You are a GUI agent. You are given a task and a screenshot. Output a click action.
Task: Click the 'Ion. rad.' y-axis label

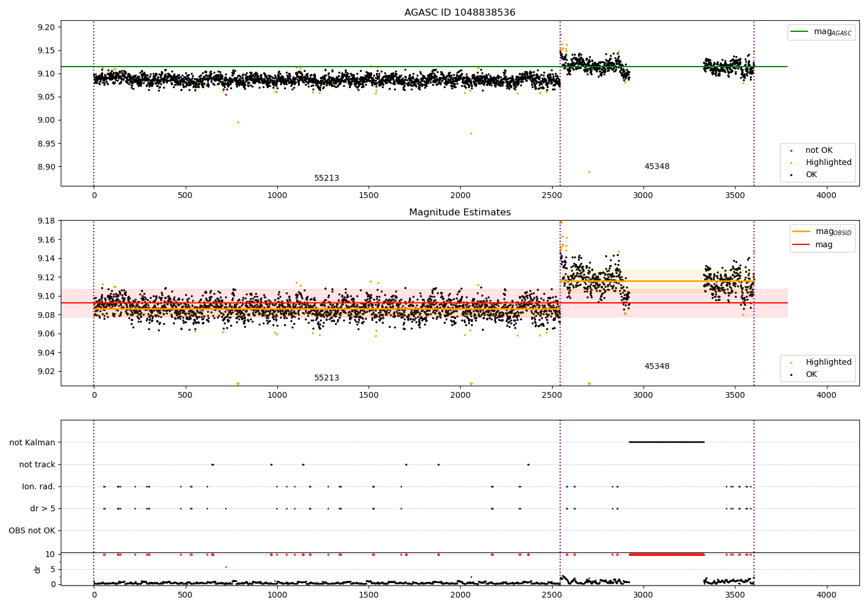coord(39,486)
